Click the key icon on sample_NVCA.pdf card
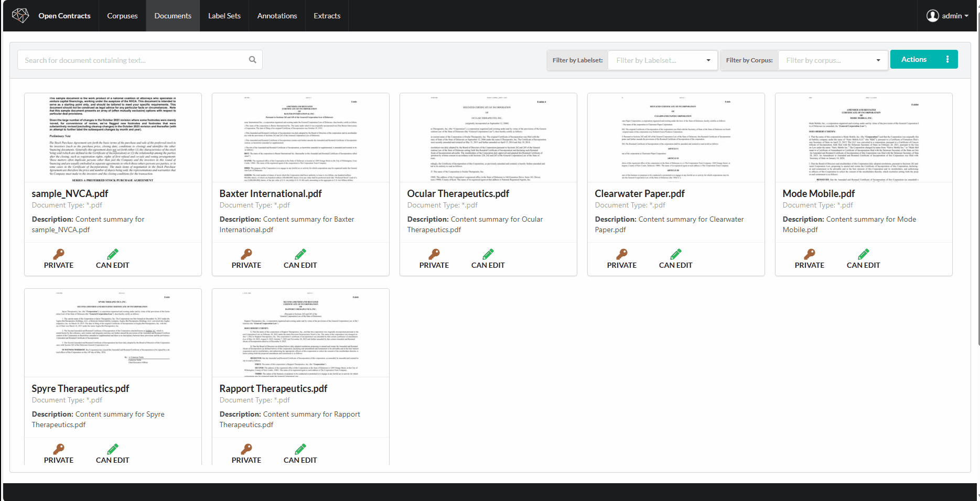The width and height of the screenshot is (980, 501). pyautogui.click(x=59, y=254)
